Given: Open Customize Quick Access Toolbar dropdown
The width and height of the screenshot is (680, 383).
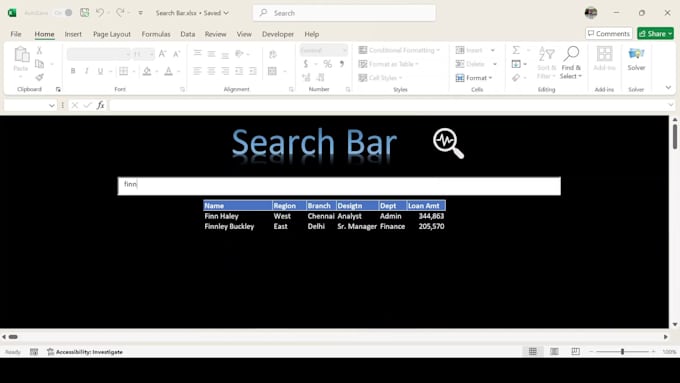Looking at the screenshot, I should click(x=141, y=13).
